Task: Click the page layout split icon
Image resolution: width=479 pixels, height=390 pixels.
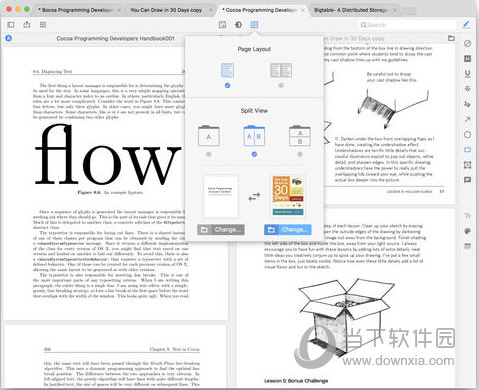Action: (x=254, y=25)
